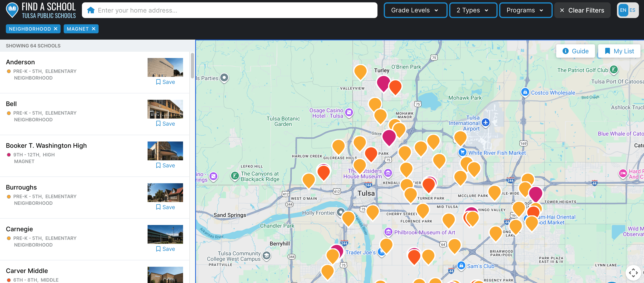The image size is (644, 283).
Task: Save Bell school to my list
Action: point(165,124)
